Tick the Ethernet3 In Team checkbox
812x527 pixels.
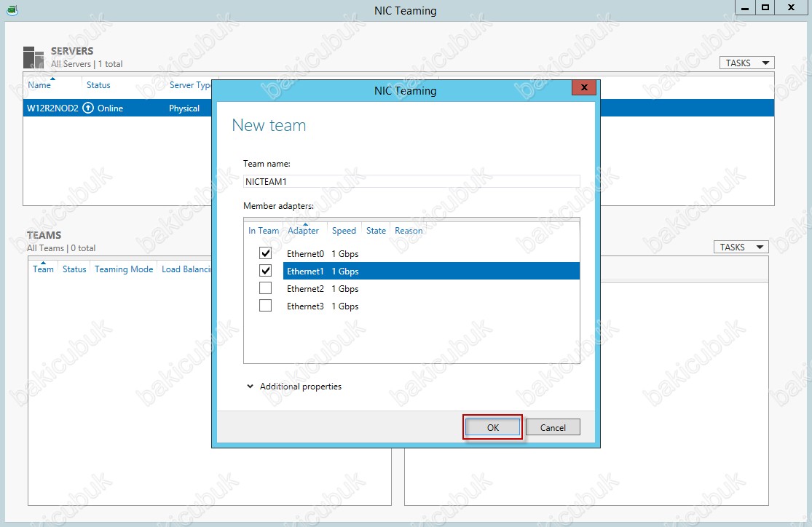pos(265,306)
